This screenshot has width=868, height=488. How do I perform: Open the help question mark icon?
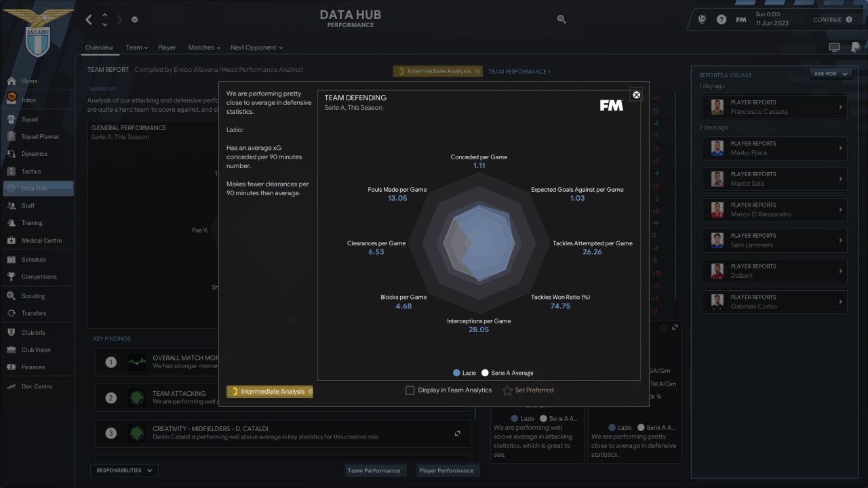(722, 20)
